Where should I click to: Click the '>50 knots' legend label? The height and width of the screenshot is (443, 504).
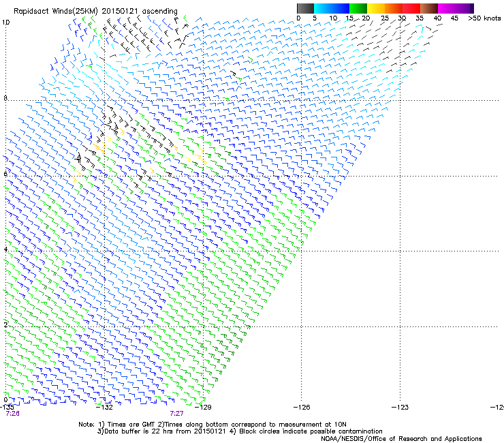tap(484, 18)
